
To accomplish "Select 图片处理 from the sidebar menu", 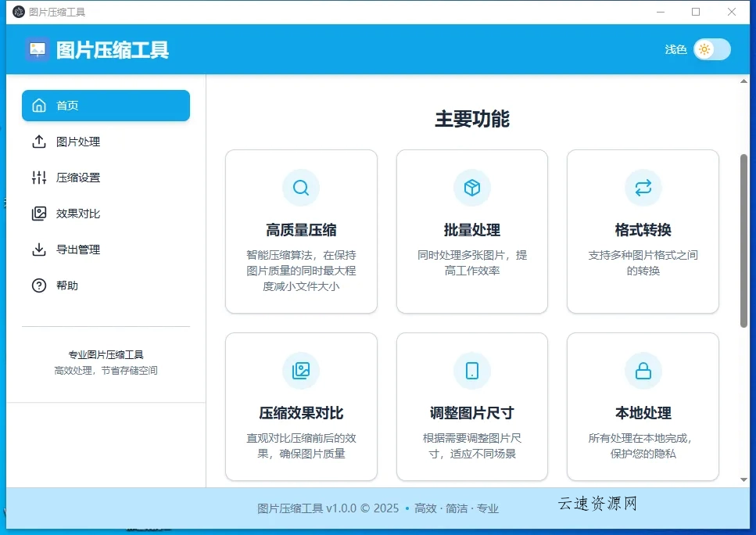I will point(78,142).
